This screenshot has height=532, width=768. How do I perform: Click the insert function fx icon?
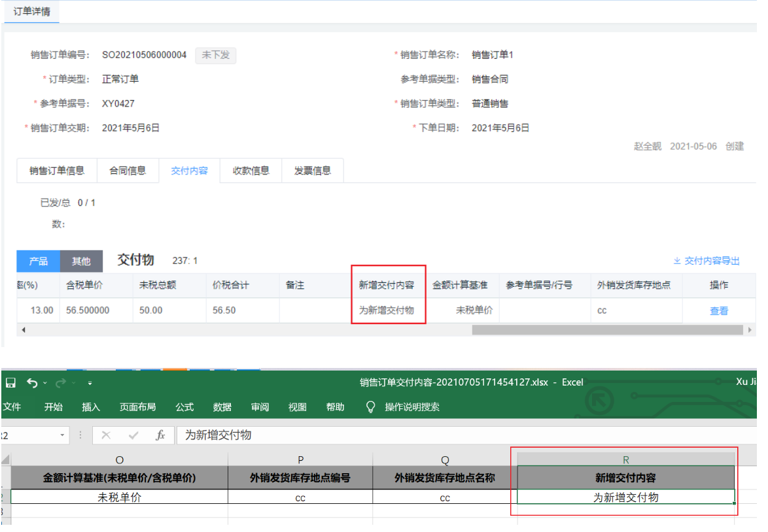click(x=160, y=435)
